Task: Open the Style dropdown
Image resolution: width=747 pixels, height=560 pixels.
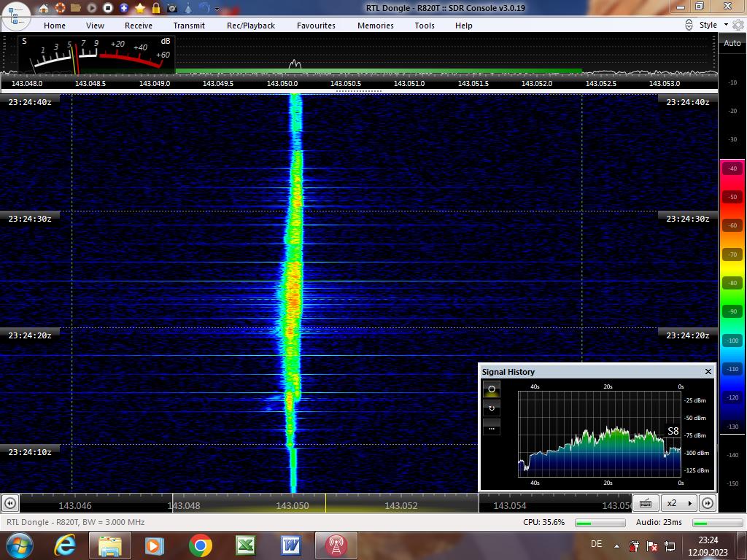Action: pyautogui.click(x=713, y=25)
